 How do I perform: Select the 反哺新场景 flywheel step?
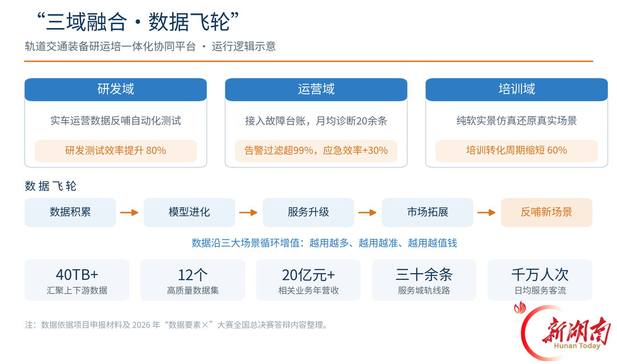547,213
